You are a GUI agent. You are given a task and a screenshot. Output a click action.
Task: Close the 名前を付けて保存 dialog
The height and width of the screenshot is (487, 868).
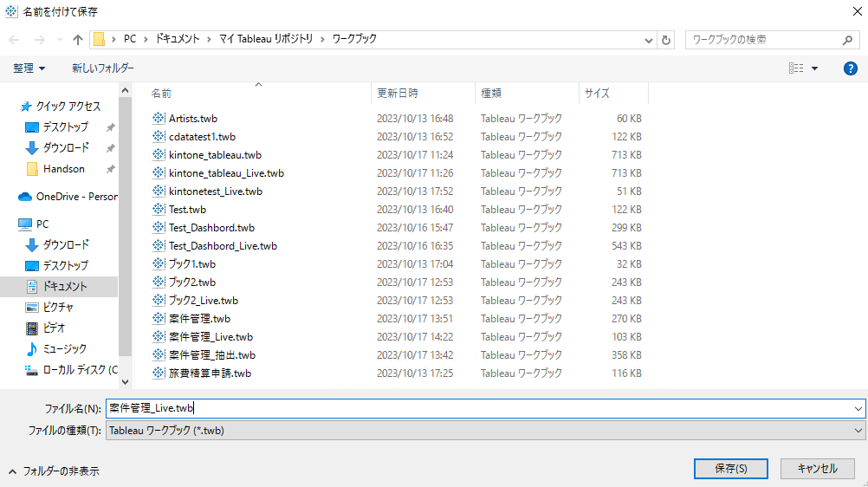point(857,11)
